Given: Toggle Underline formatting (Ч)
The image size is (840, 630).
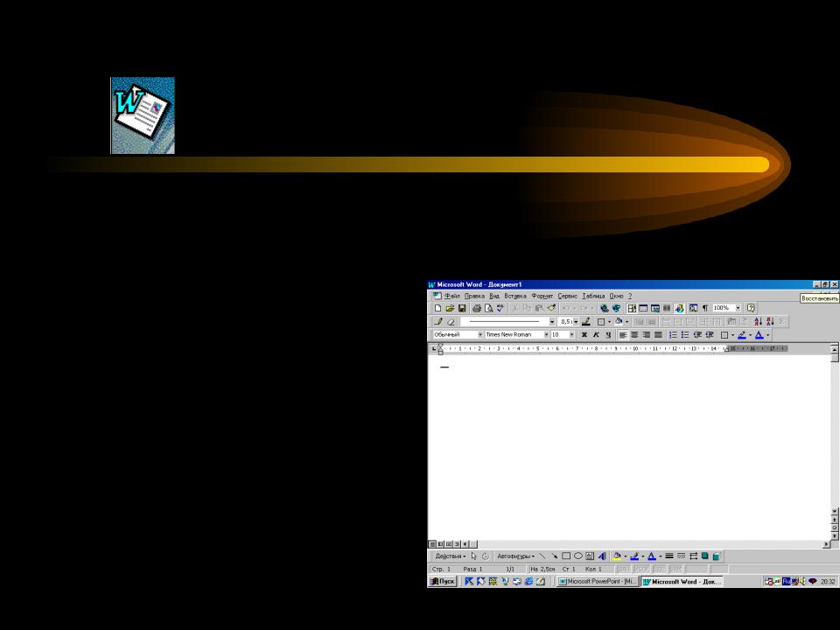Looking at the screenshot, I should point(609,335).
